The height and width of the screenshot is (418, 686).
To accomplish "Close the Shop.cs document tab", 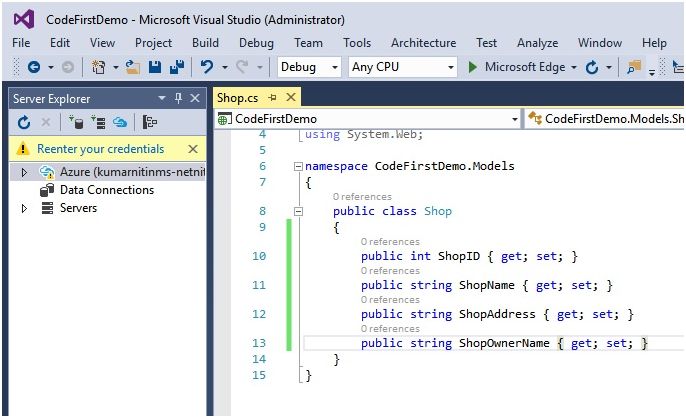I will click(291, 97).
